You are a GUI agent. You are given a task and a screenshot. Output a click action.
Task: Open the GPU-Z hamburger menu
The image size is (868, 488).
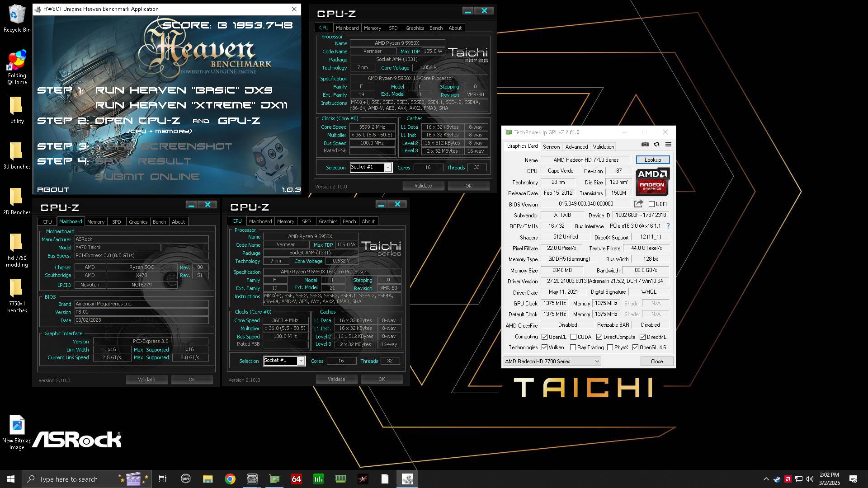click(x=668, y=145)
